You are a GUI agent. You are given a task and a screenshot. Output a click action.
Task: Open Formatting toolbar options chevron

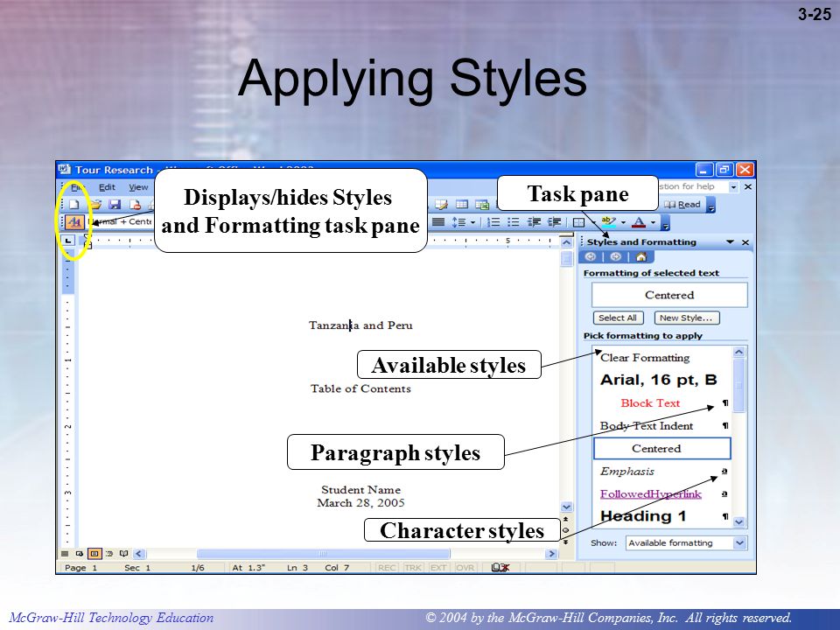(x=665, y=222)
